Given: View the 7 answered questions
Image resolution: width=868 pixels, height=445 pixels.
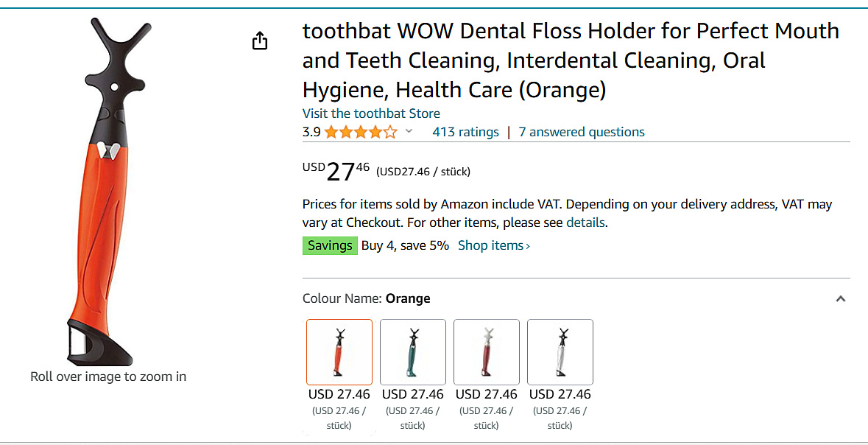Looking at the screenshot, I should [x=581, y=132].
